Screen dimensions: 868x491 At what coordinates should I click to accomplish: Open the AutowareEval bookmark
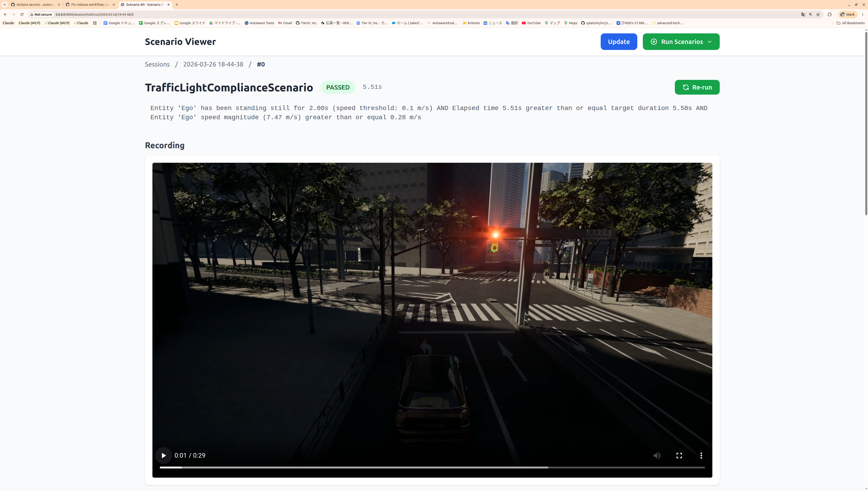(x=442, y=23)
